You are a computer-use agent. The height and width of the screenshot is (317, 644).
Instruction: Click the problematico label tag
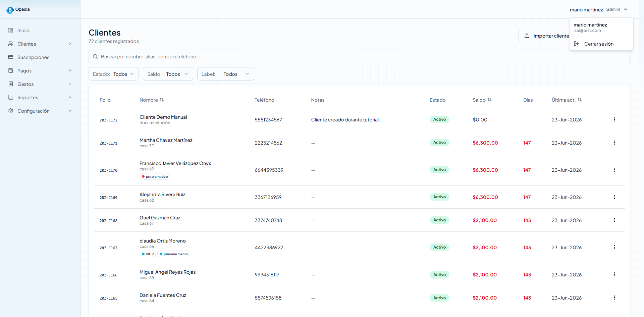(155, 176)
